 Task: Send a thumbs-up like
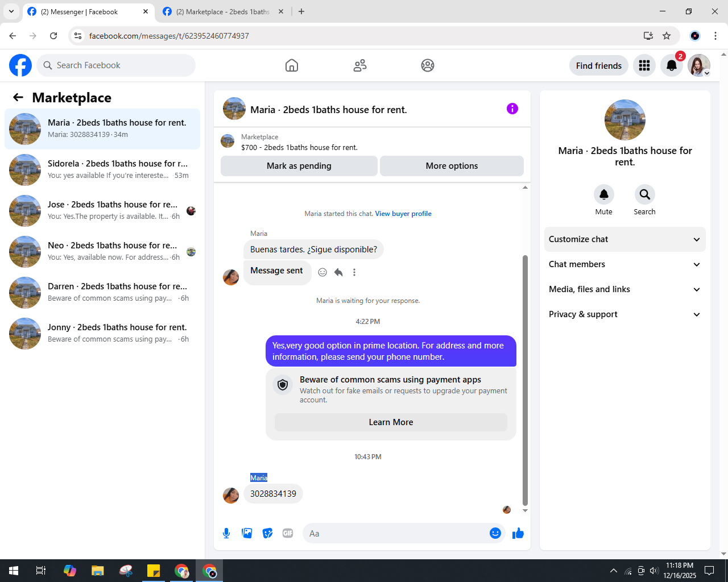[518, 533]
